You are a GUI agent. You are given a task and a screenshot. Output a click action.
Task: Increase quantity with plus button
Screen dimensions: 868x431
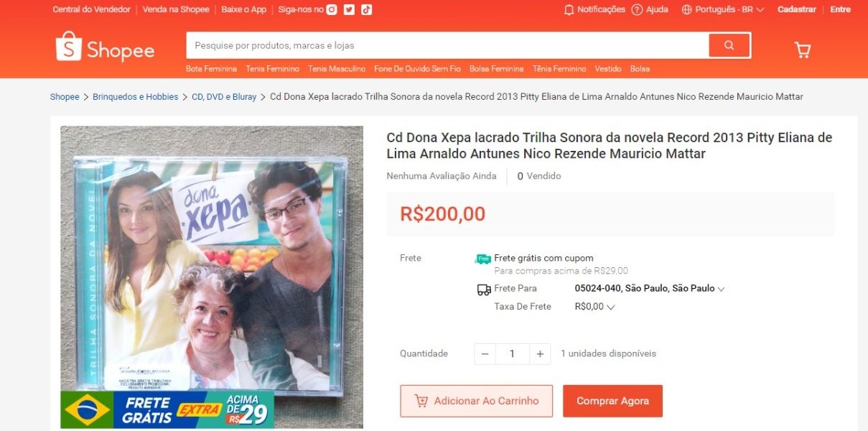[x=540, y=353]
